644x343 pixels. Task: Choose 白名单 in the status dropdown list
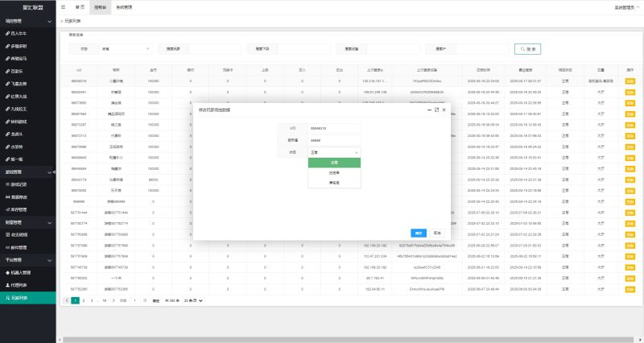(x=334, y=172)
